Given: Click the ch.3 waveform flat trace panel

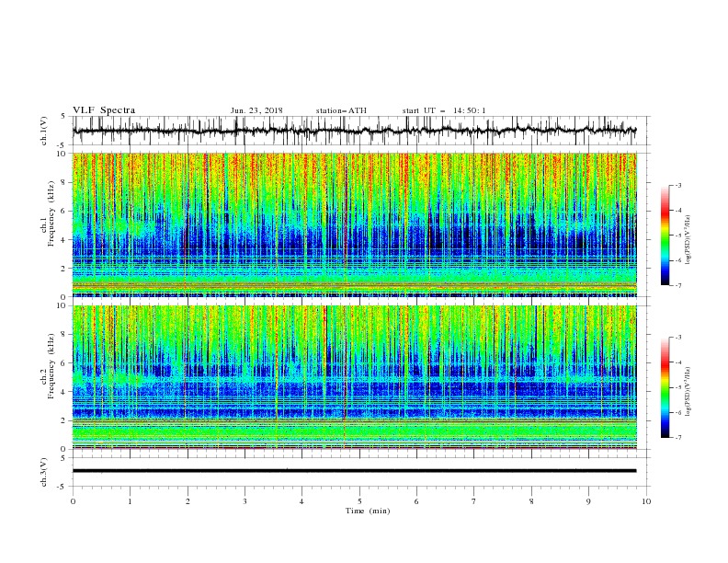Looking at the screenshot, I should (x=361, y=472).
